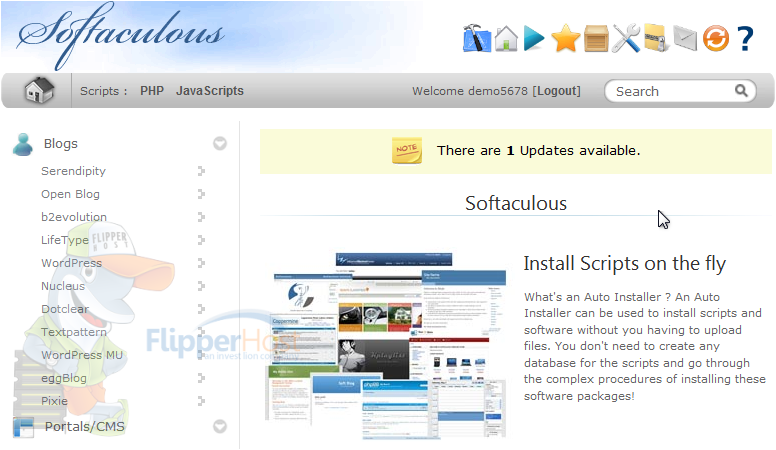Open LifeType script link
Image resolution: width=776 pixels, height=450 pixels.
tap(65, 240)
